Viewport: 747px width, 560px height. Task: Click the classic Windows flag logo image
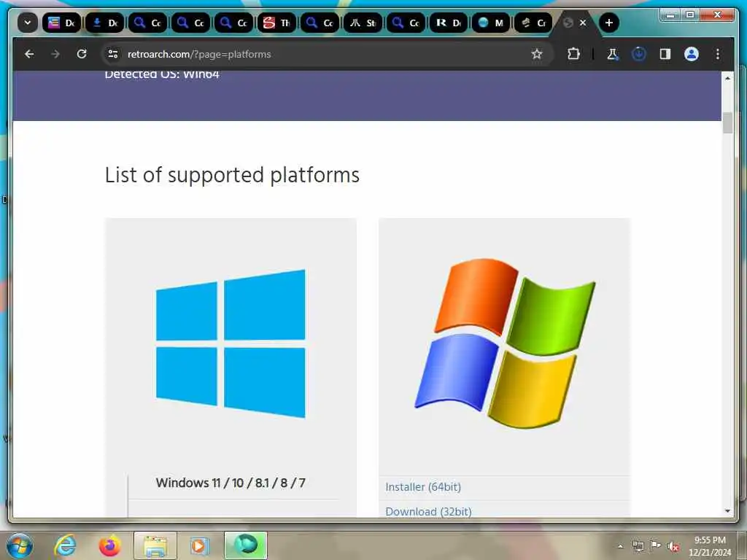[x=505, y=343]
